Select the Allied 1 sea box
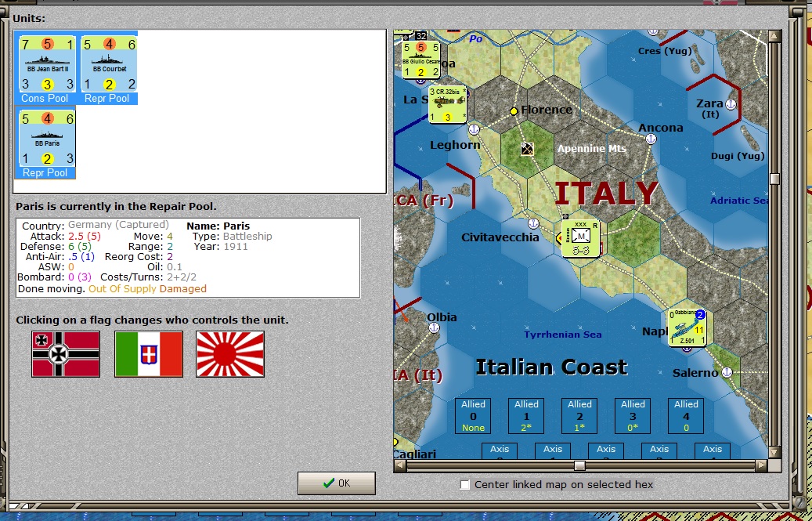 point(527,416)
